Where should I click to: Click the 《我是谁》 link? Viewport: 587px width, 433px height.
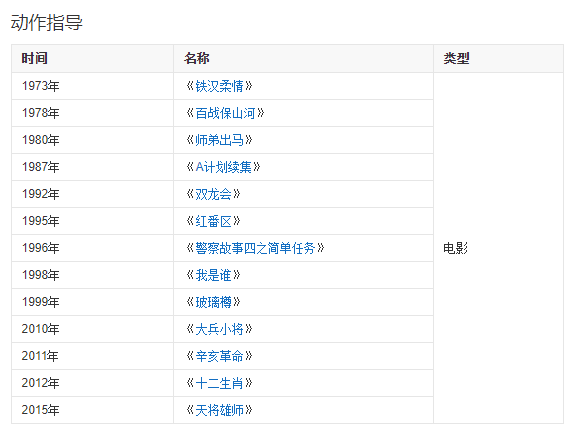click(x=213, y=275)
